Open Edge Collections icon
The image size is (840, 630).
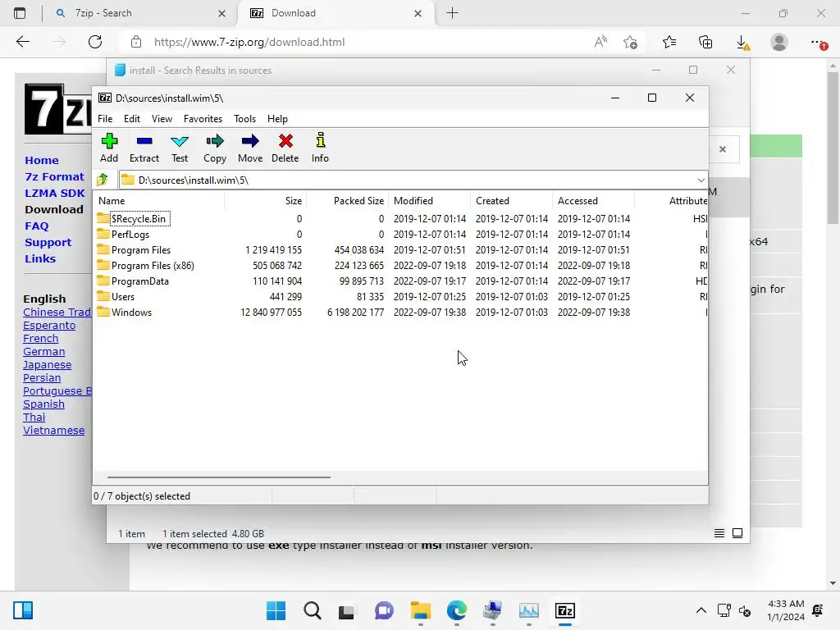(x=705, y=43)
